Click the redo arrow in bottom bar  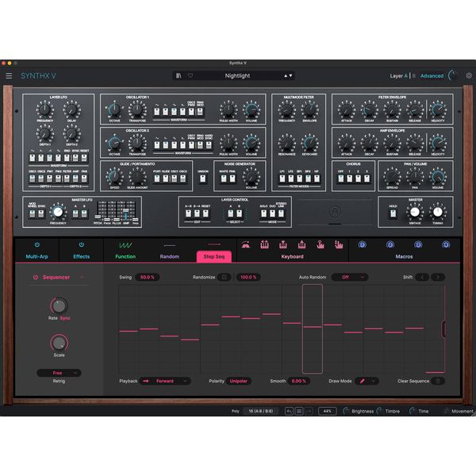coord(309,411)
